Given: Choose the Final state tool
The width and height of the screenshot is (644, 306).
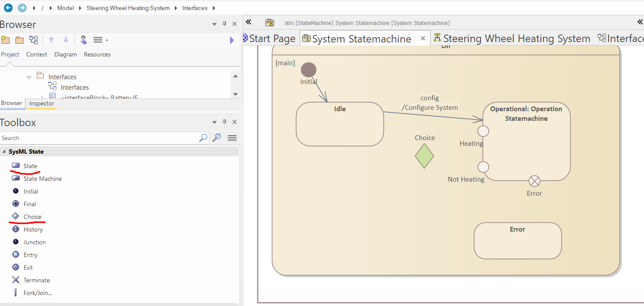Looking at the screenshot, I should pyautogui.click(x=30, y=204).
